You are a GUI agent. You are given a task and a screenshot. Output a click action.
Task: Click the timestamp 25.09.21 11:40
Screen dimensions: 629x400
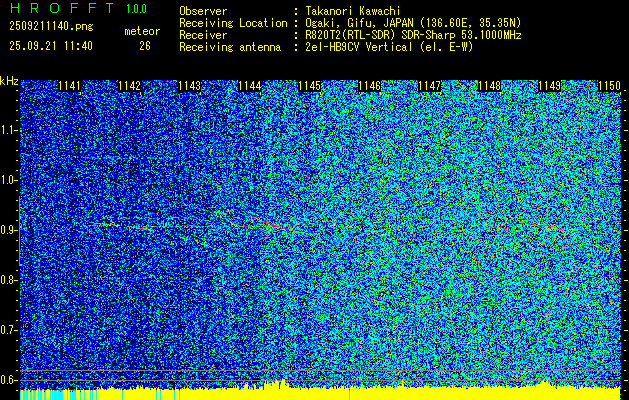(51, 46)
